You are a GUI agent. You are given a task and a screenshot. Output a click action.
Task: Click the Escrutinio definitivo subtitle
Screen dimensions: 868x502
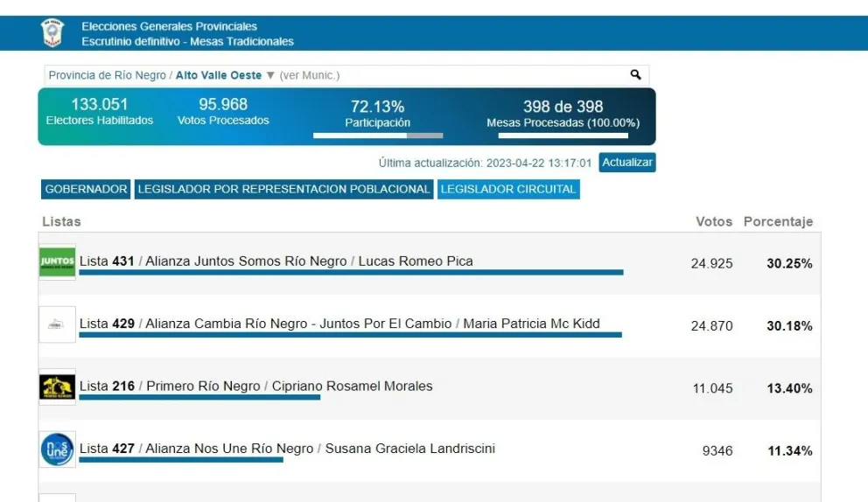(x=187, y=41)
